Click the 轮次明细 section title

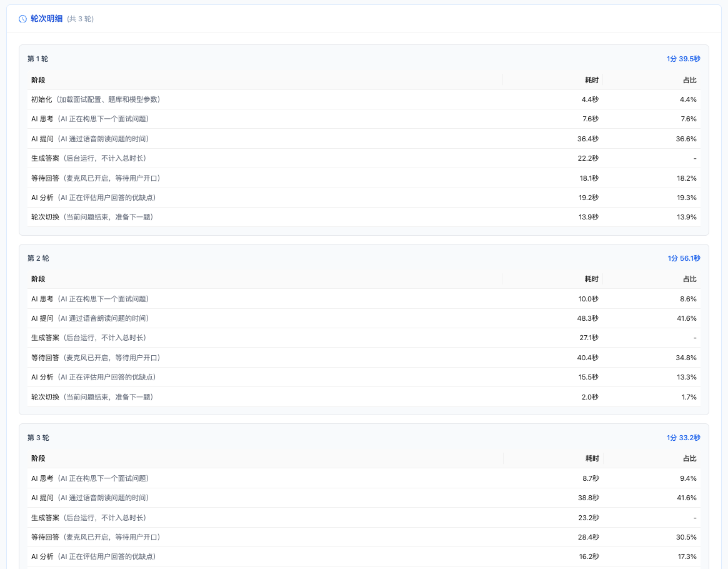(47, 19)
